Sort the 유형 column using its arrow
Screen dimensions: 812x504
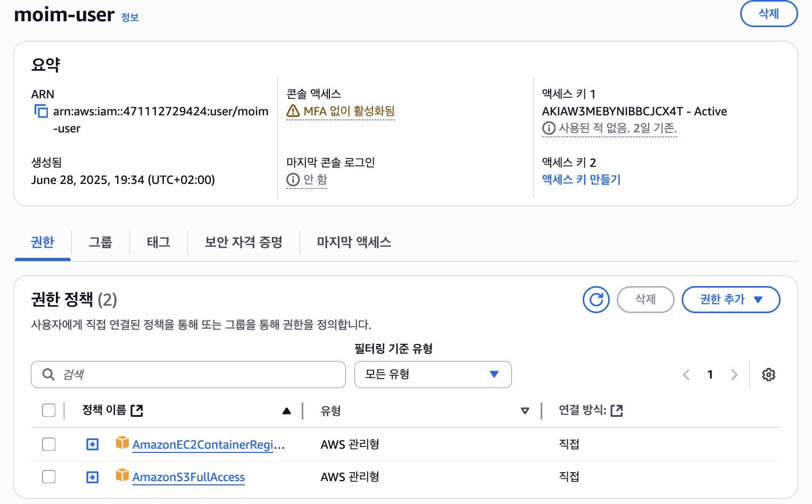click(525, 410)
